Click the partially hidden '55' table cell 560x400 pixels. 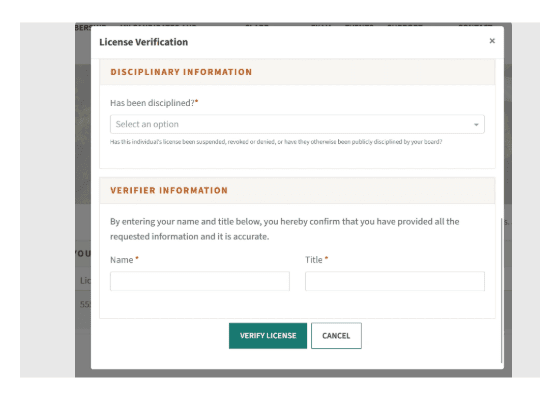coord(85,304)
